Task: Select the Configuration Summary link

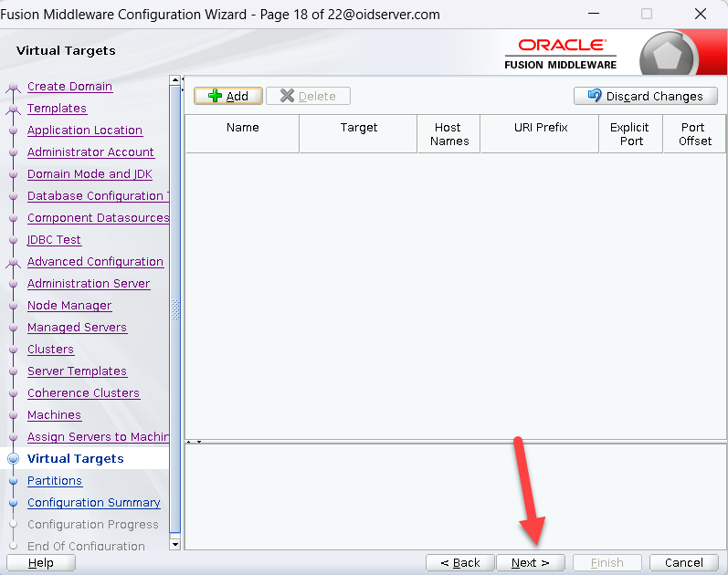Action: [93, 503]
